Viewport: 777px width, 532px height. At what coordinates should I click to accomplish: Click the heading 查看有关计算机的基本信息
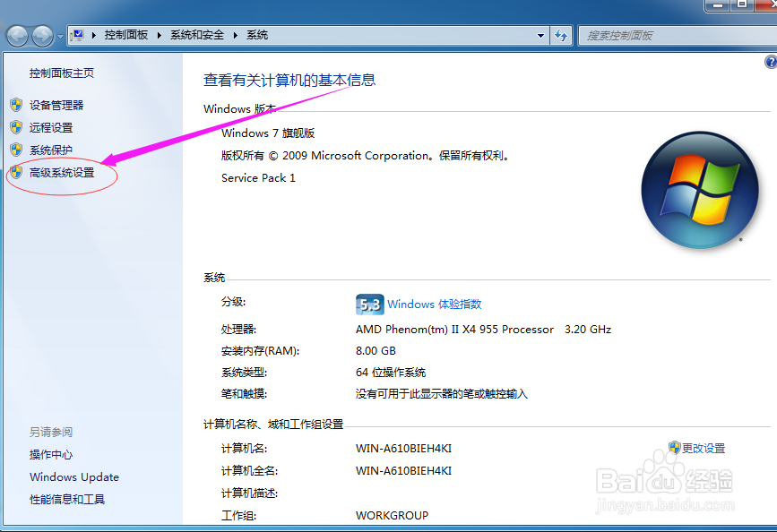pyautogui.click(x=289, y=81)
